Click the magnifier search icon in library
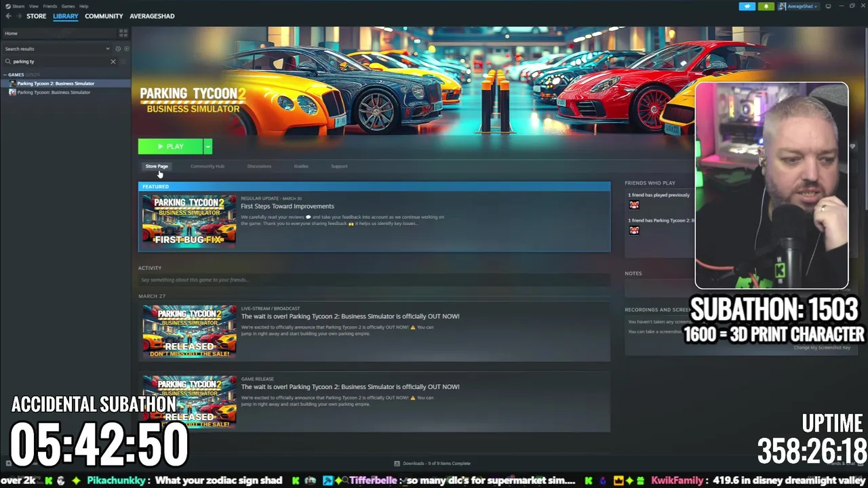 pyautogui.click(x=8, y=62)
